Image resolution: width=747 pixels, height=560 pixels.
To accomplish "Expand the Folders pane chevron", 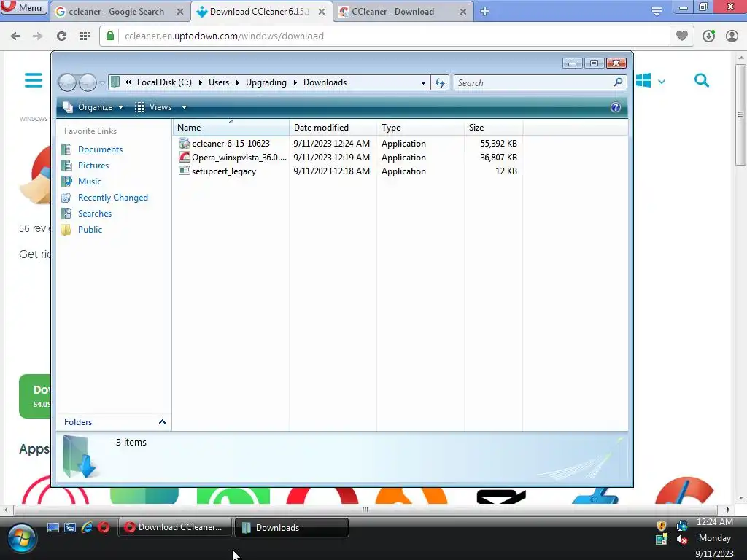I will tap(162, 422).
